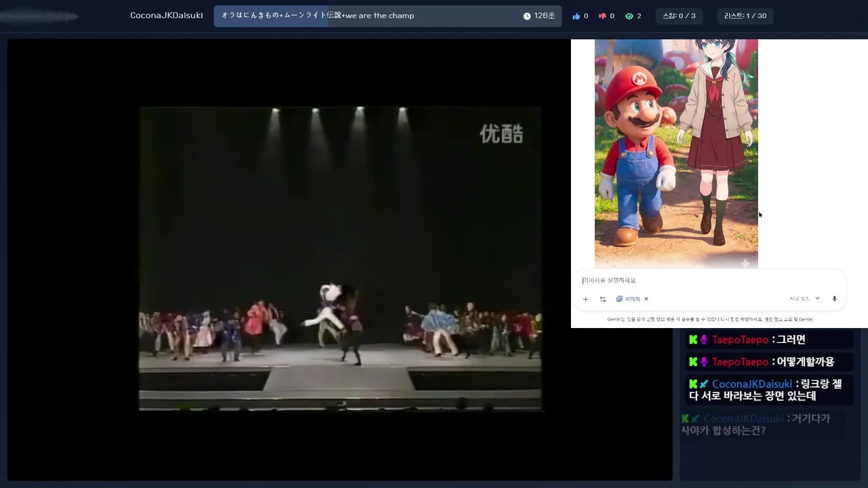Click TaepoTaepo name in 그러면 message
This screenshot has width=868, height=488.
(x=740, y=340)
